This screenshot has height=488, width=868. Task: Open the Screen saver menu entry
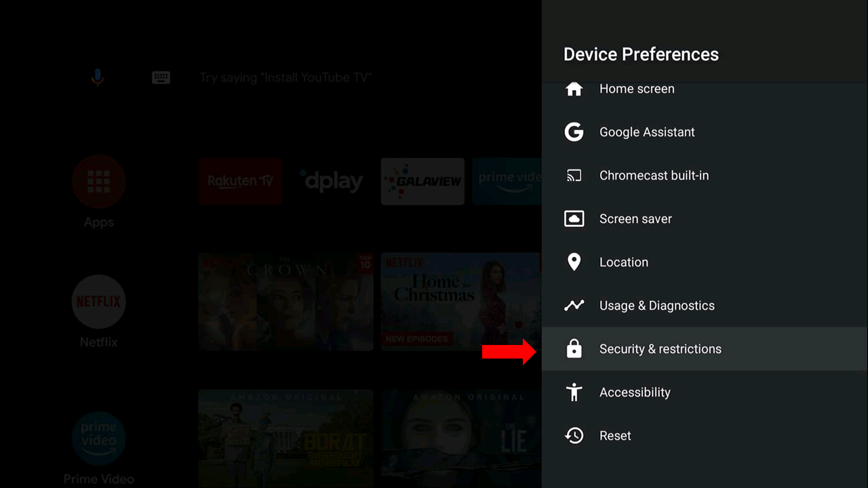click(x=705, y=219)
